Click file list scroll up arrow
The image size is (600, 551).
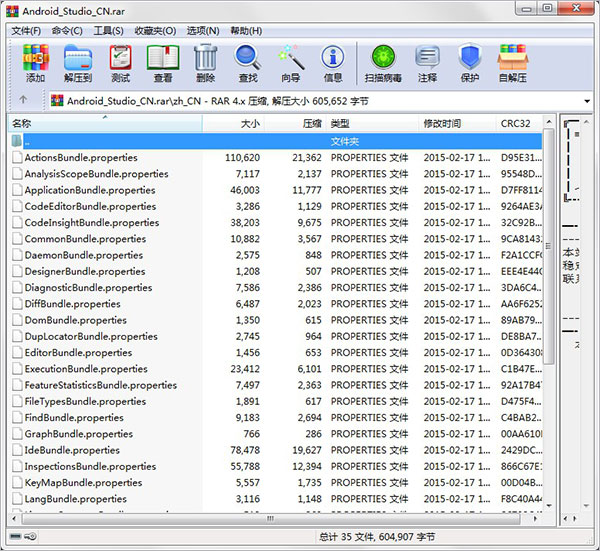click(549, 122)
